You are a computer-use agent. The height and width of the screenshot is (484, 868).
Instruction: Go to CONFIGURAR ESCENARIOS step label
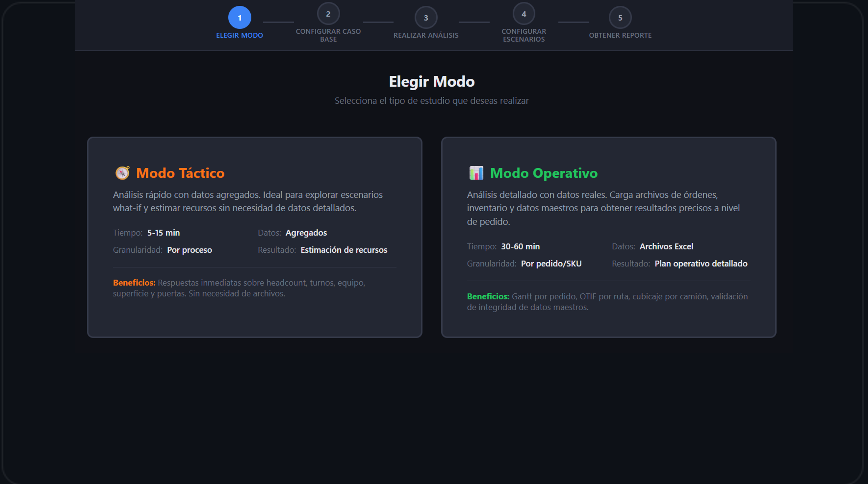524,35
